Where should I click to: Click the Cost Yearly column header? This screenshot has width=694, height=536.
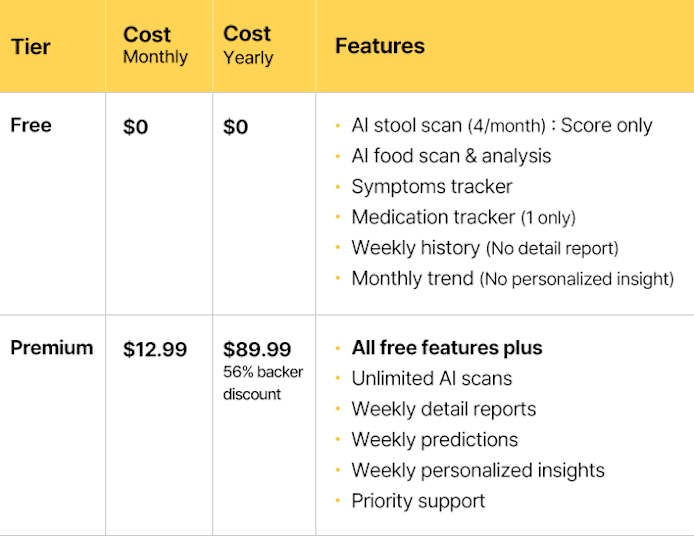pos(248,46)
